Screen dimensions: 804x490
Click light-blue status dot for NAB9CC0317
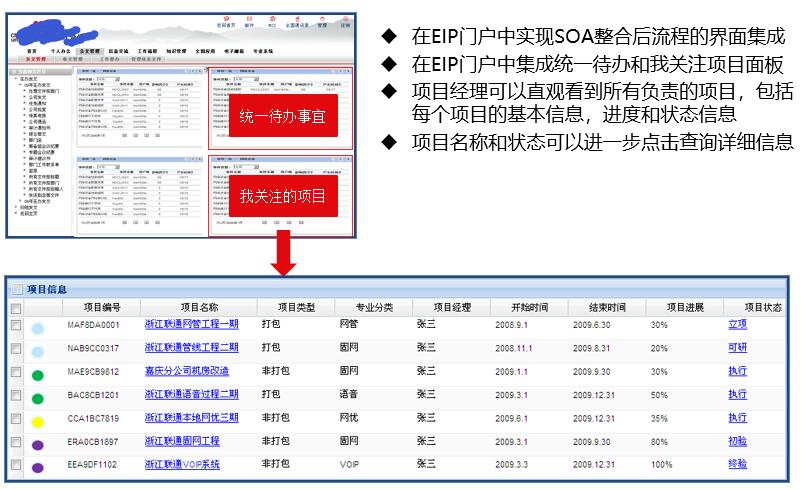[x=37, y=352]
